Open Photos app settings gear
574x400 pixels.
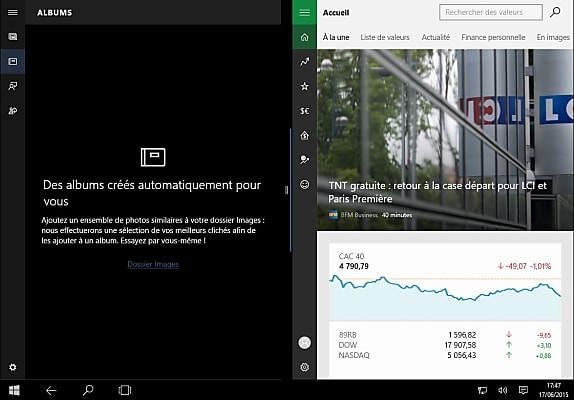tap(12, 367)
